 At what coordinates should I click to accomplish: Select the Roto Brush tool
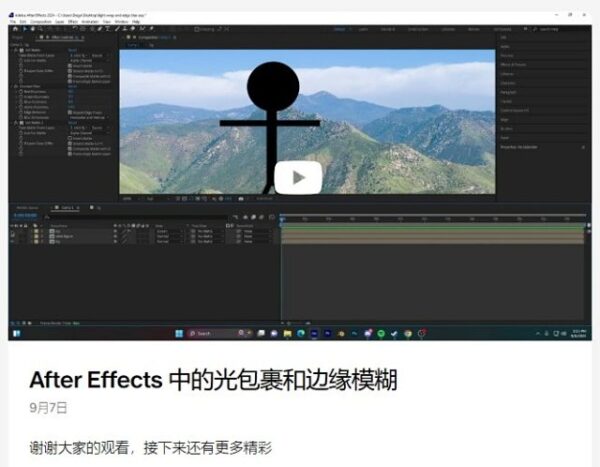click(142, 29)
